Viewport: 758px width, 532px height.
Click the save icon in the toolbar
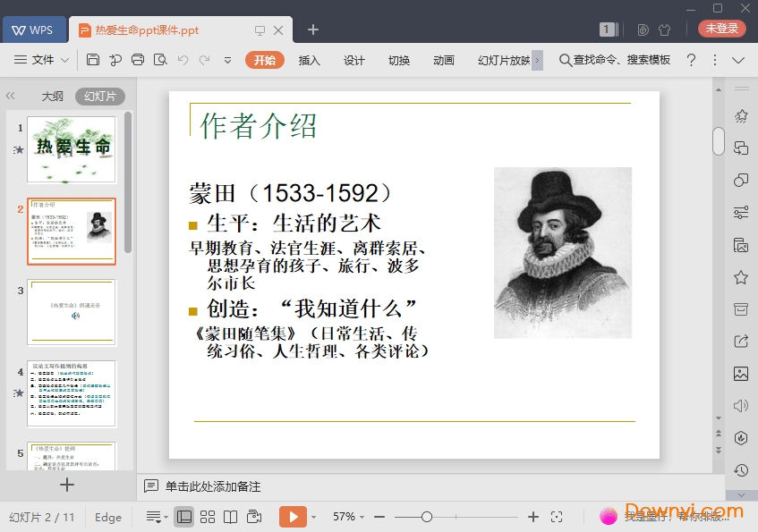click(93, 60)
